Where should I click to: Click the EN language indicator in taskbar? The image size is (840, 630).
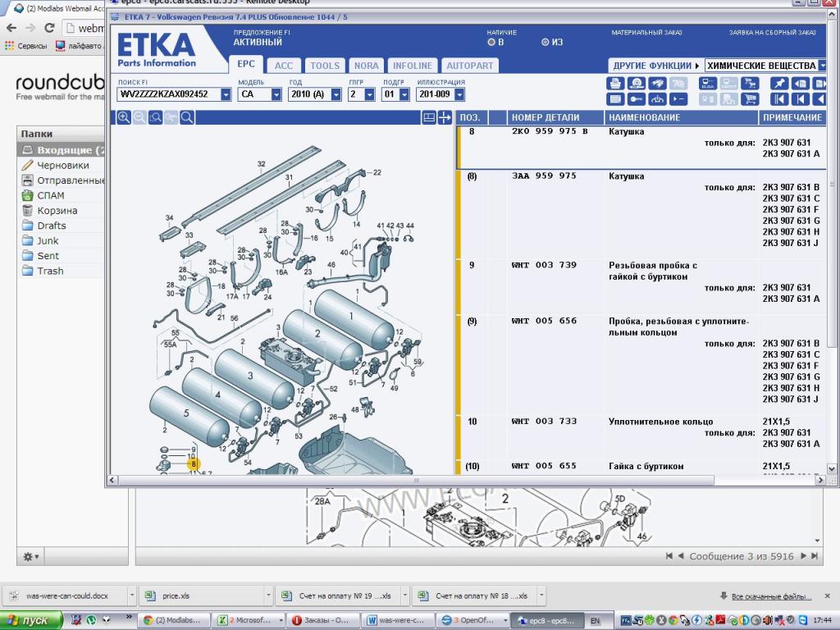(x=596, y=621)
